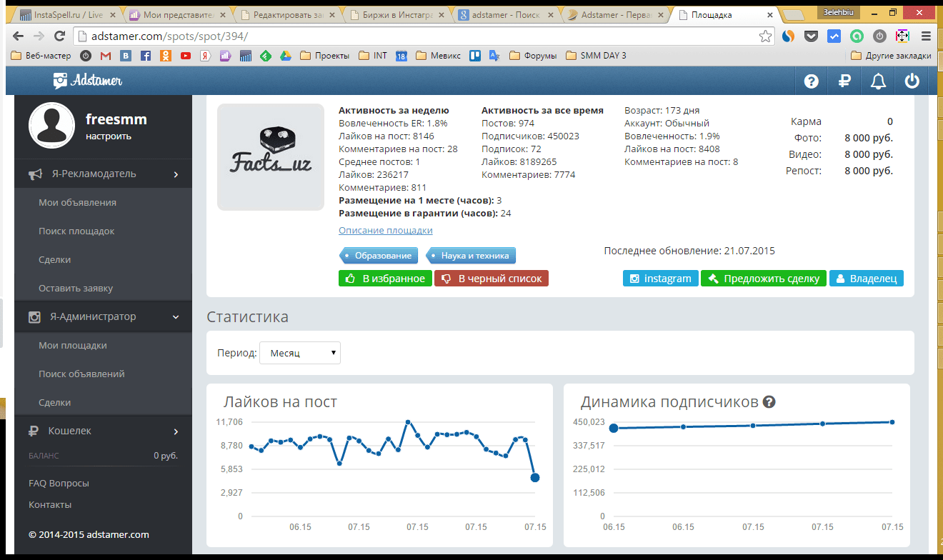Open Поиск площадок in the sidebar

pyautogui.click(x=76, y=231)
